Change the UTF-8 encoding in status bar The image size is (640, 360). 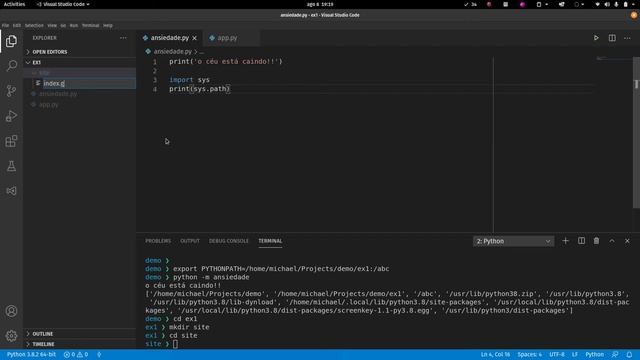[x=557, y=354]
